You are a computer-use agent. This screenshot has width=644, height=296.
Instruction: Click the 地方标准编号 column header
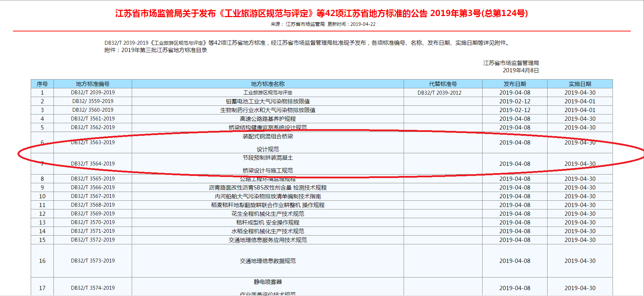coord(93,84)
